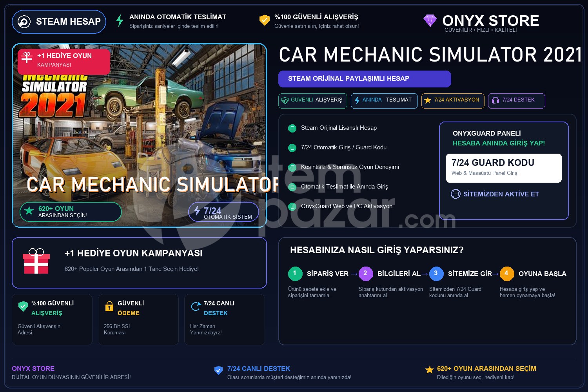Click '+1 HEDİYE OYUN KAMPANYASI' card title
The width and height of the screenshot is (588, 392).
[x=133, y=253]
